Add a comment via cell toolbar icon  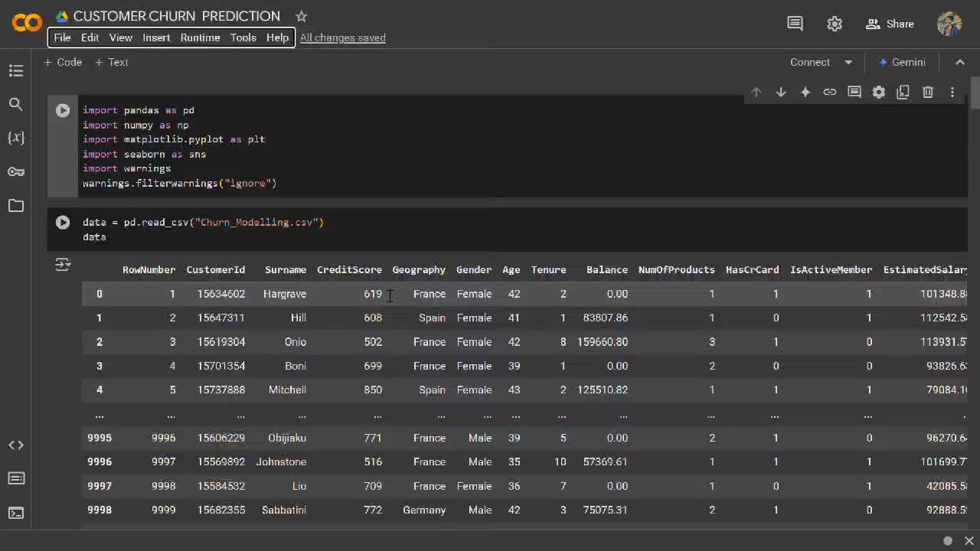click(x=854, y=92)
